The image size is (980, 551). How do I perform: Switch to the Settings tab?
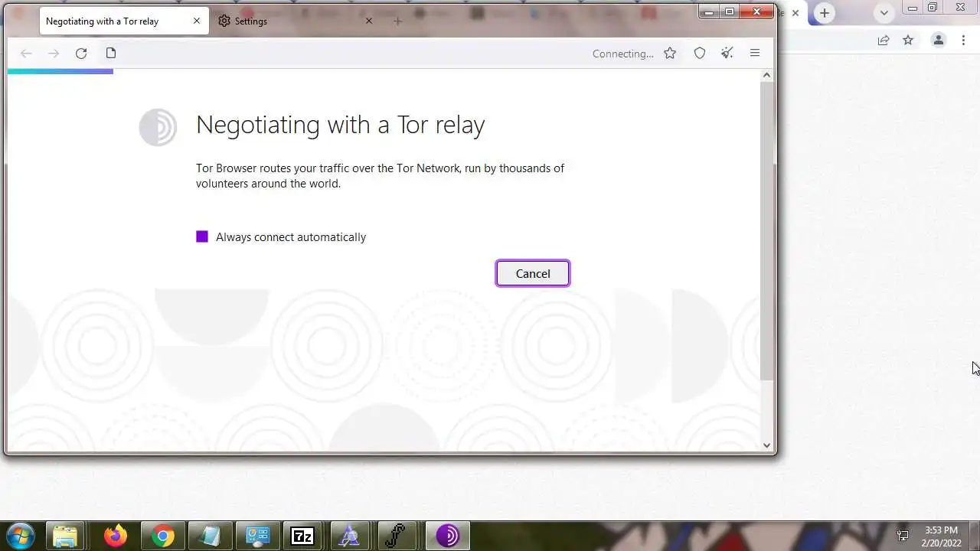[x=296, y=21]
